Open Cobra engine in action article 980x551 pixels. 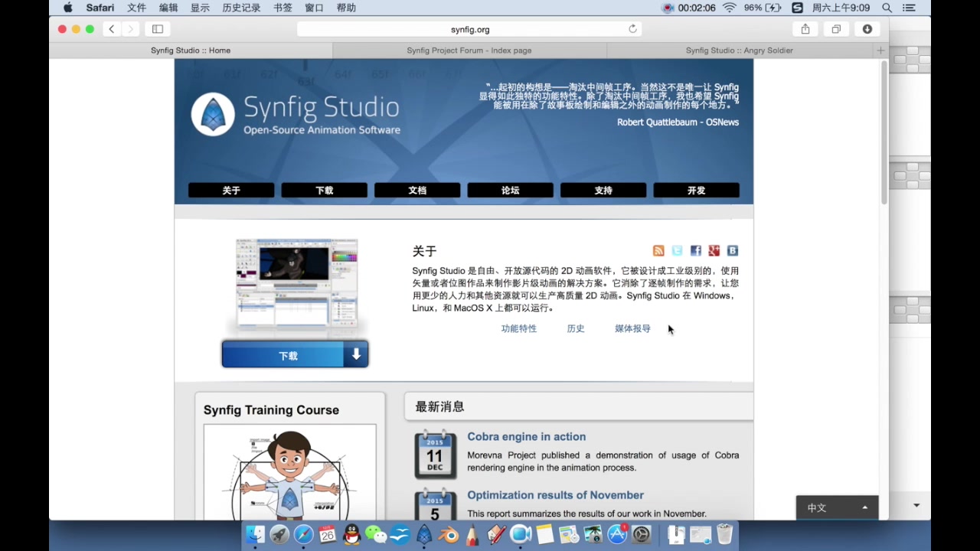527,437
